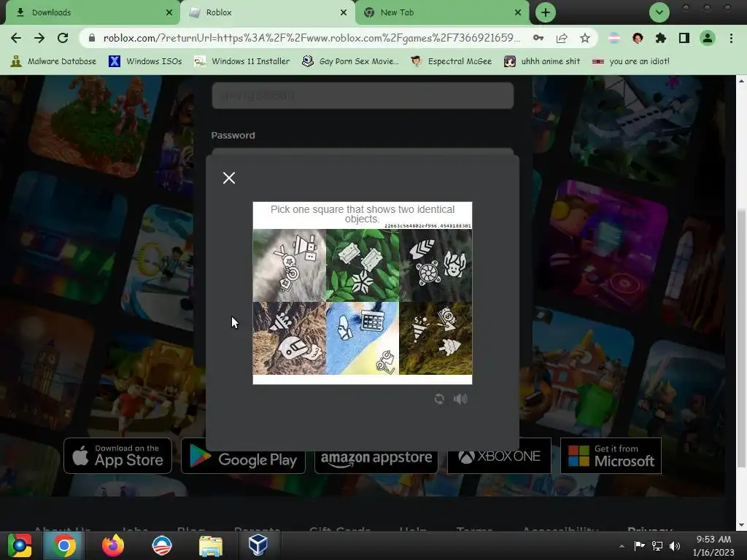Toggle the browser side panel
Image resolution: width=747 pixels, height=560 pixels.
tap(684, 38)
